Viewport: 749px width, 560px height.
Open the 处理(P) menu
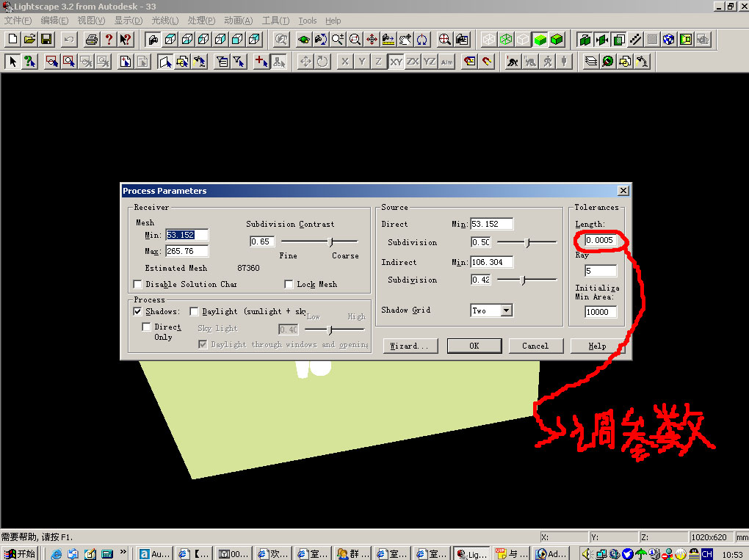[x=202, y=21]
